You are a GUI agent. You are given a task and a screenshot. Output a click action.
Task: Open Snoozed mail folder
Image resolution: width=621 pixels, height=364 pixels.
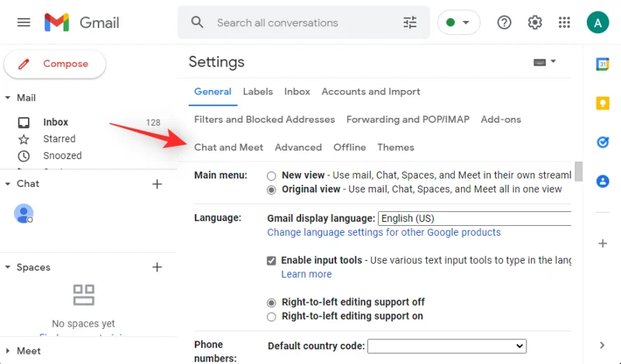pos(63,156)
